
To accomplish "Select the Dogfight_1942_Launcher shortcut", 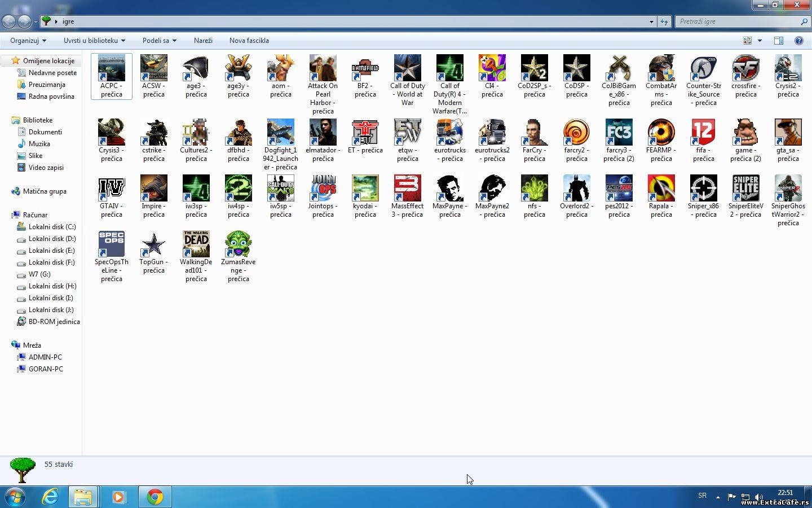I will pyautogui.click(x=281, y=144).
